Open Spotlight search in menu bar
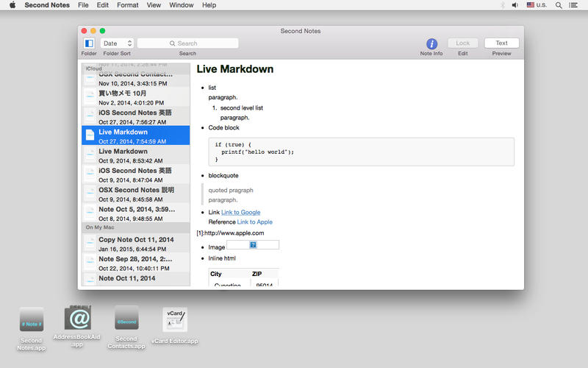The image size is (588, 368). (559, 5)
